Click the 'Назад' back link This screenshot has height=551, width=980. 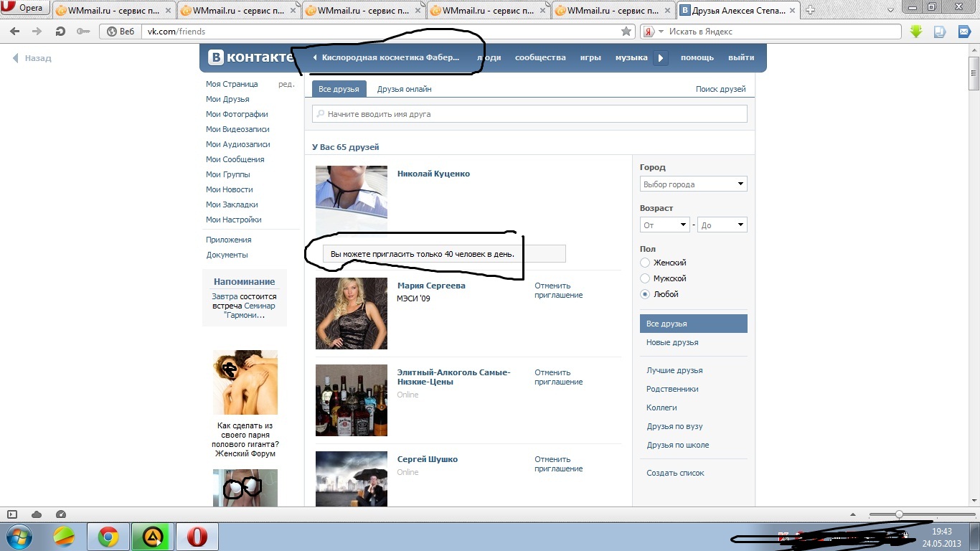pyautogui.click(x=32, y=58)
